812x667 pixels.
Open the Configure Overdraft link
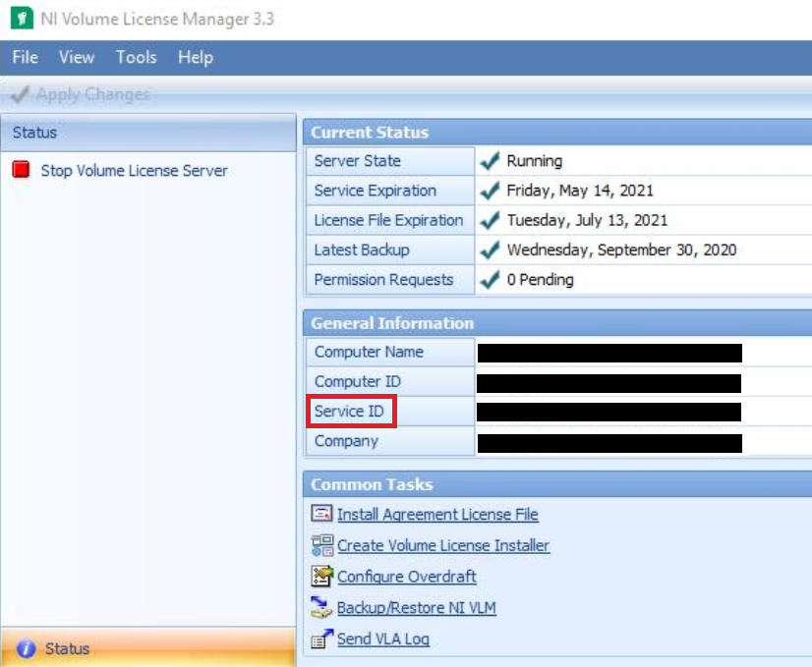407,577
